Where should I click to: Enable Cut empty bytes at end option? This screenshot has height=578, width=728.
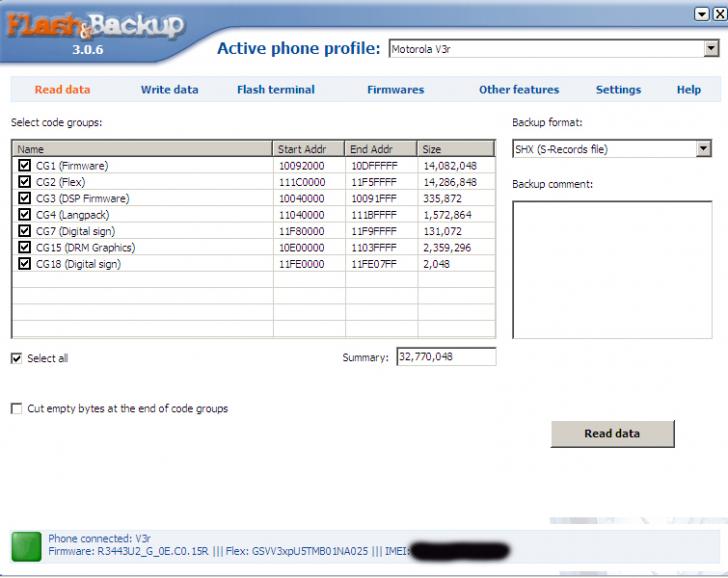click(x=16, y=409)
